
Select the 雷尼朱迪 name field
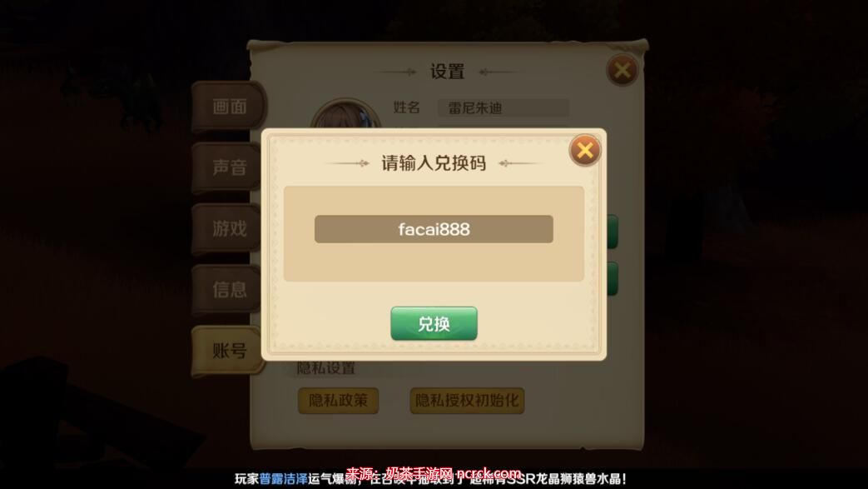(x=503, y=108)
